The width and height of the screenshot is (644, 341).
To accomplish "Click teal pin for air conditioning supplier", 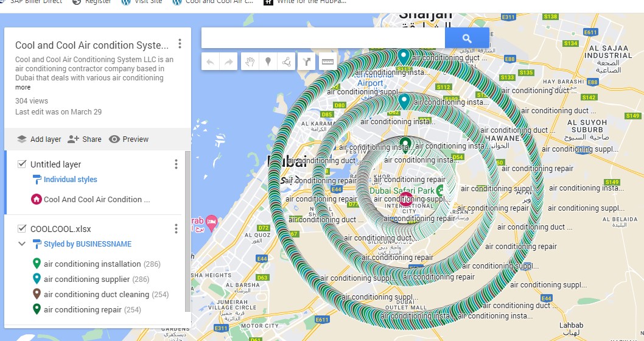I will [x=37, y=279].
